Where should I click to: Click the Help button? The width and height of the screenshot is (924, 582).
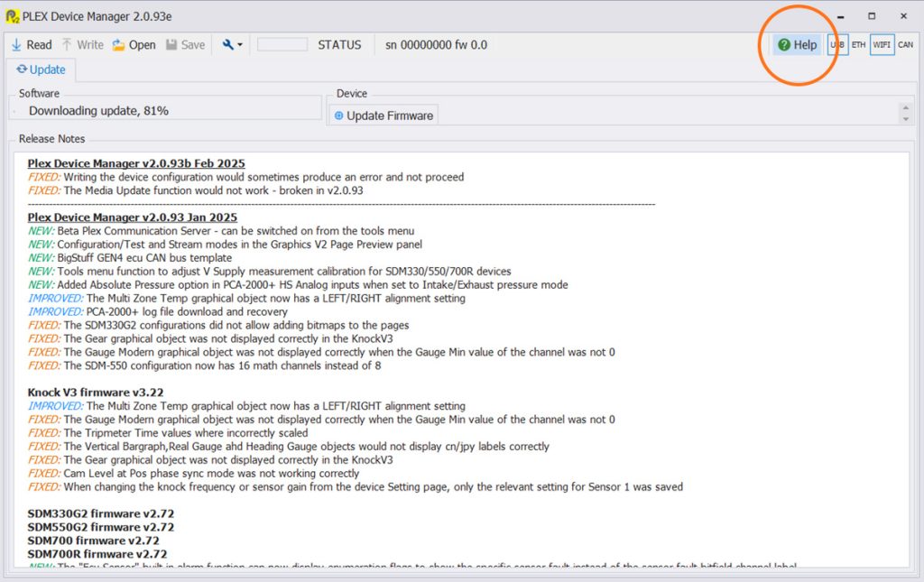click(x=795, y=44)
